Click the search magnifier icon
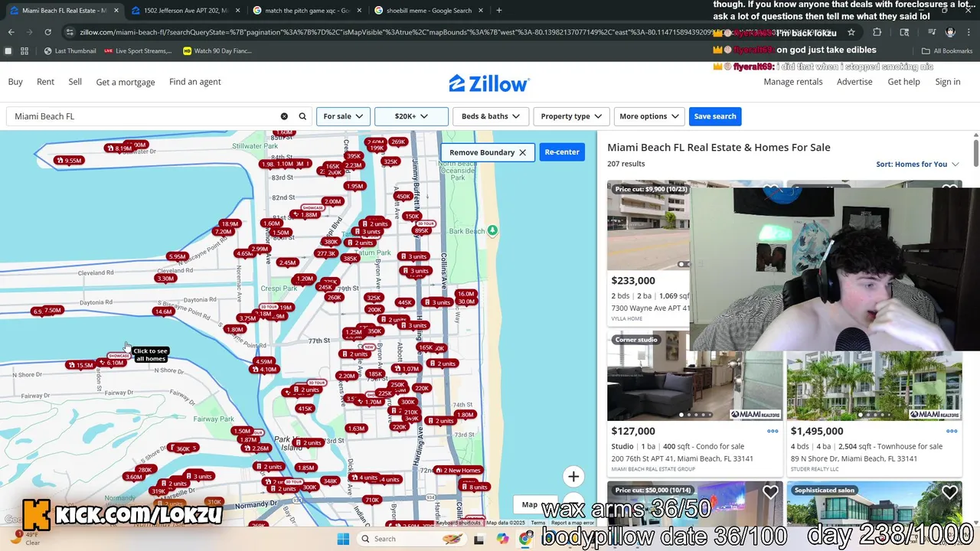 click(x=302, y=116)
